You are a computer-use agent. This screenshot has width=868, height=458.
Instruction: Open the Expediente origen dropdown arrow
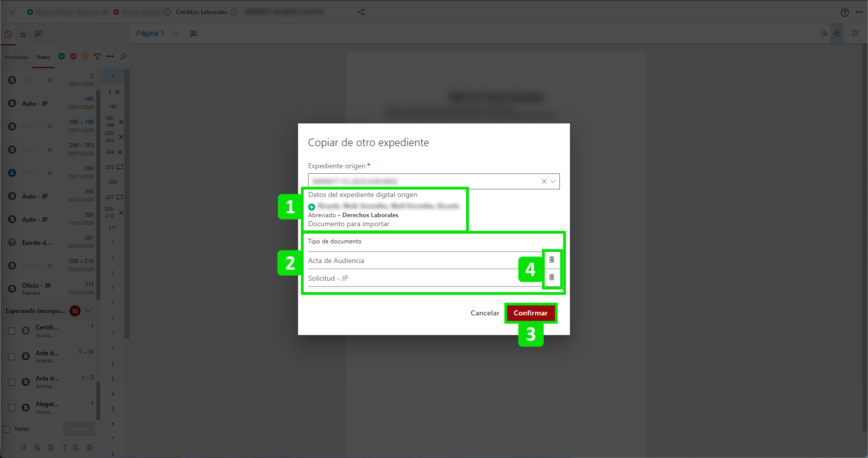[553, 181]
